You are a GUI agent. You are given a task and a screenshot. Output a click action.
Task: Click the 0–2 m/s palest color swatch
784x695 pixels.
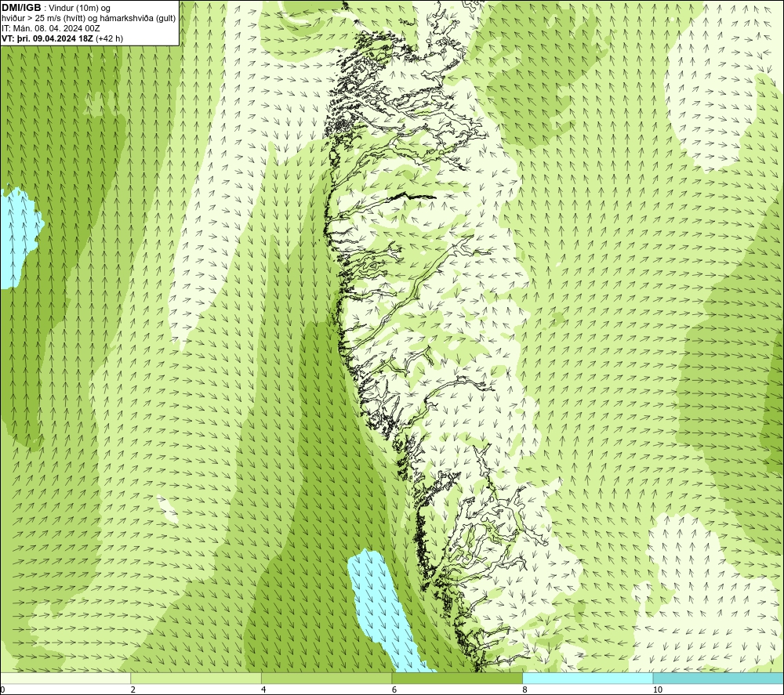tap(66, 678)
